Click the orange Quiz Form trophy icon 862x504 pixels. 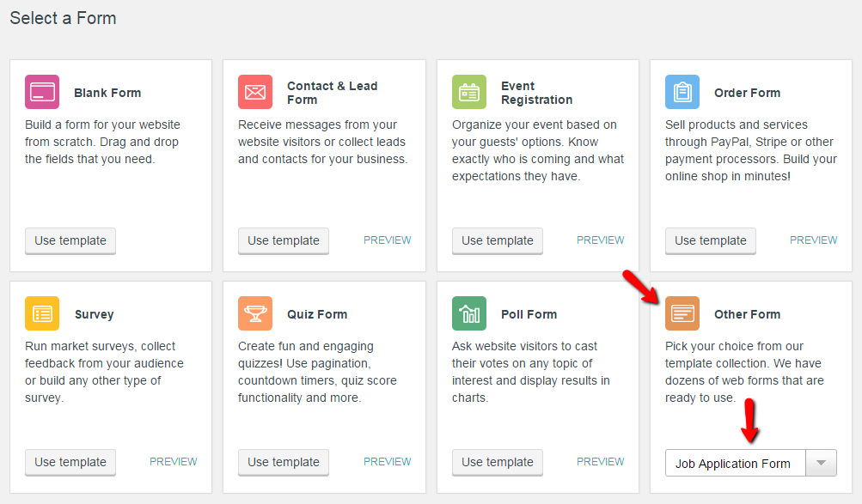point(255,313)
